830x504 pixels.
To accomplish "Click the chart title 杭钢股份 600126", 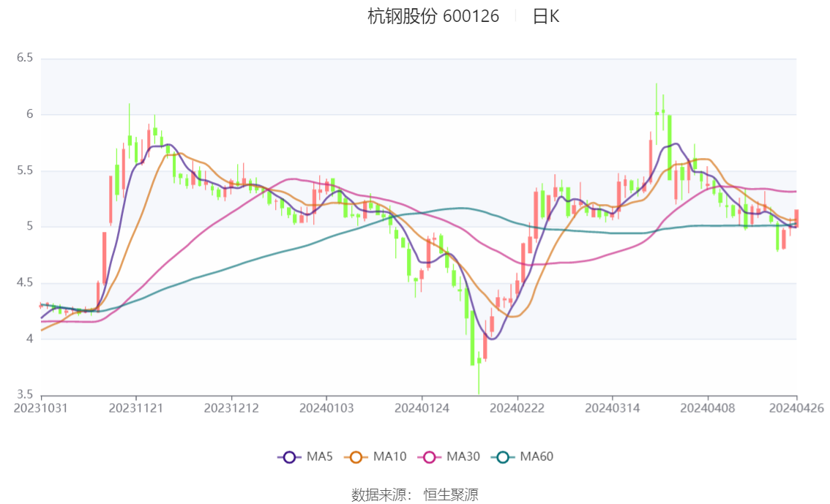I will (433, 16).
